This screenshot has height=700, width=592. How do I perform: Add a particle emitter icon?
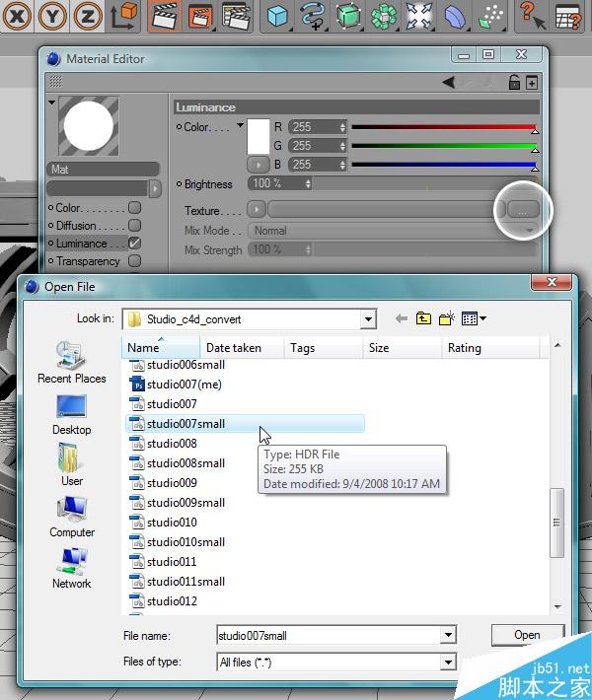pyautogui.click(x=490, y=16)
